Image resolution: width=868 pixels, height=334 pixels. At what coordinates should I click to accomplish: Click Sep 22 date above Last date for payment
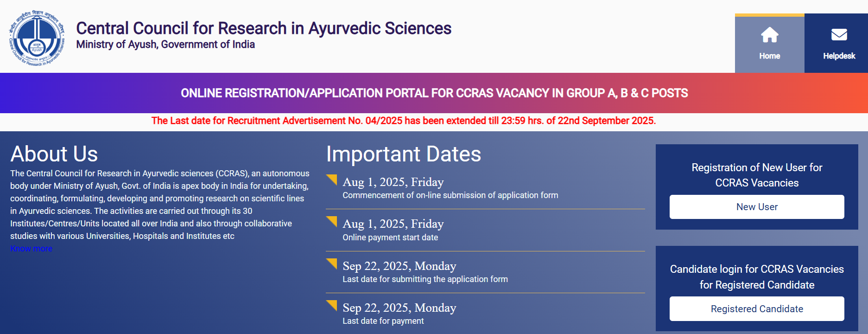point(399,308)
